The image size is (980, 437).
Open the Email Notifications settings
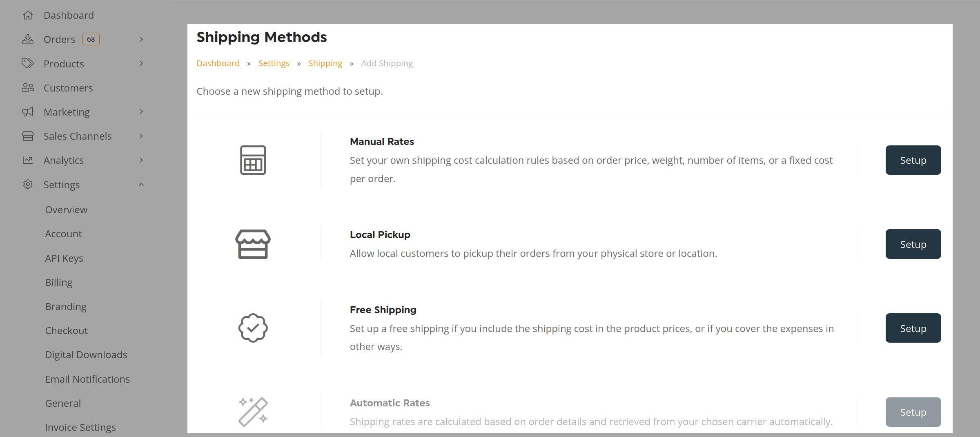(87, 379)
